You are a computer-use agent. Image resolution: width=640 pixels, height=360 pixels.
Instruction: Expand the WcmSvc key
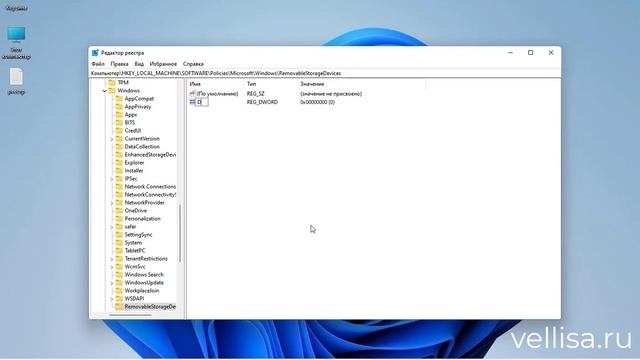point(112,267)
